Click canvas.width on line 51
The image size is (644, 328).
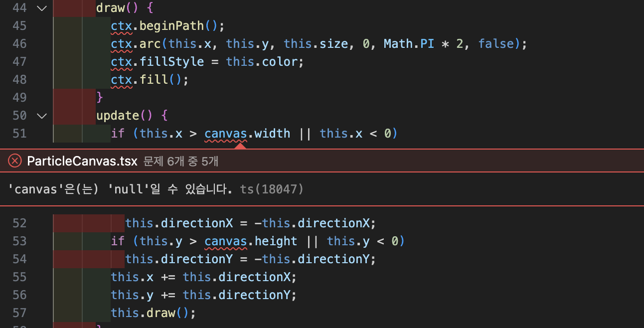pos(247,134)
